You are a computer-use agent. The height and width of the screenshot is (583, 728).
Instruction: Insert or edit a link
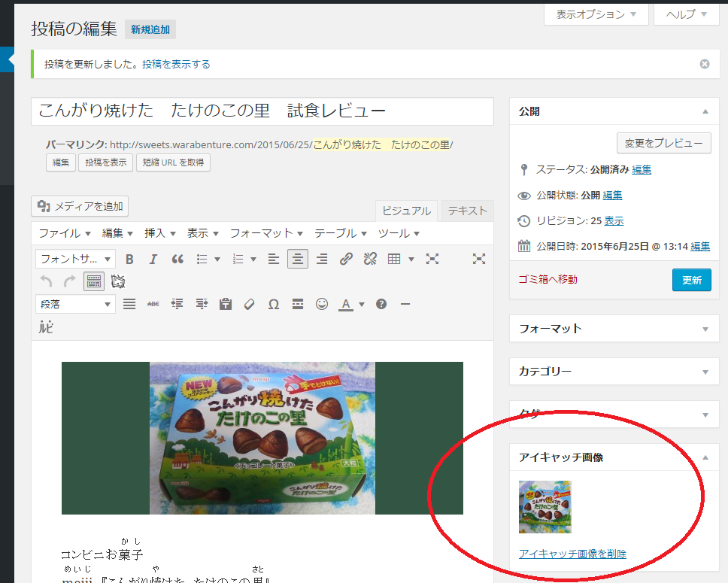[346, 260]
